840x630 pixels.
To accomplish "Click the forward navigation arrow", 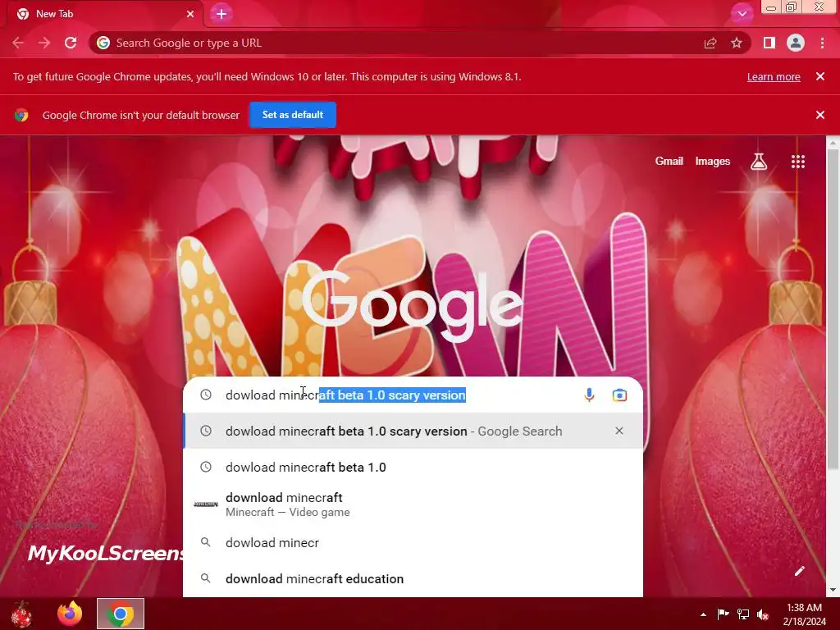I will 44,43.
